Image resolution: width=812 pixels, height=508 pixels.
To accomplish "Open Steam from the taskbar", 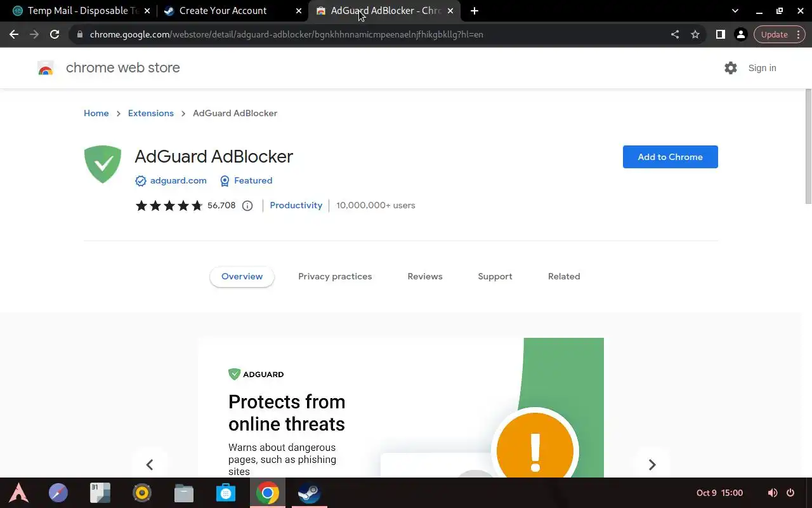I will 310,493.
